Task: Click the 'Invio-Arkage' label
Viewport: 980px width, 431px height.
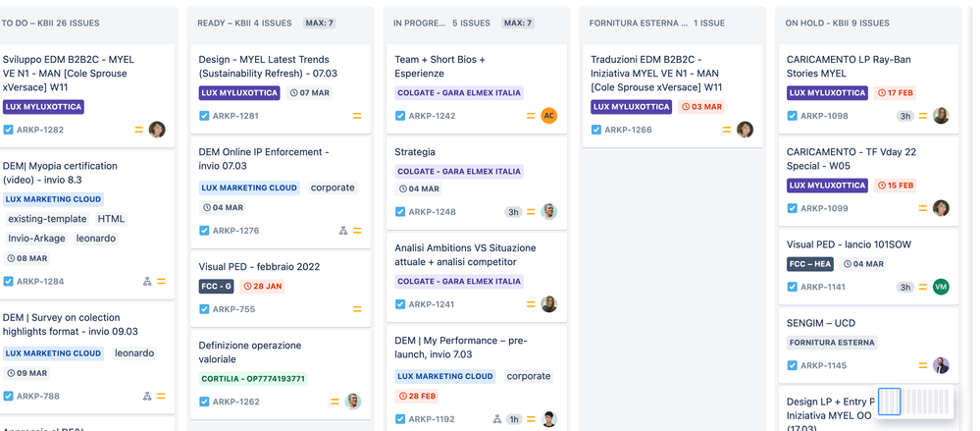Action: (x=36, y=239)
